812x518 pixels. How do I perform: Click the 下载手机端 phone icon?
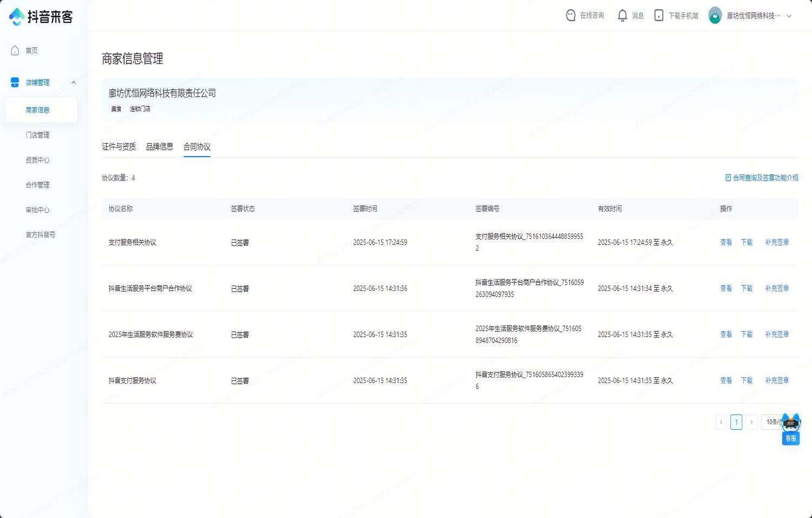click(x=659, y=16)
